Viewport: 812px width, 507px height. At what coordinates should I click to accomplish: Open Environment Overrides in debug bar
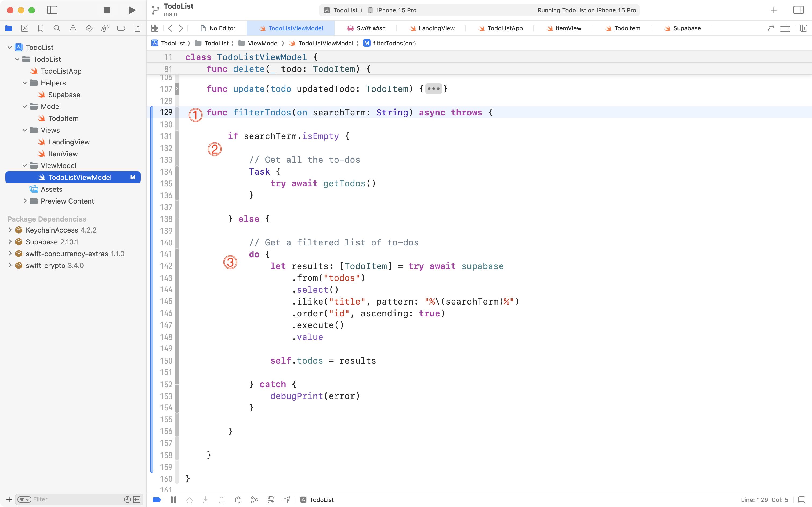click(271, 499)
